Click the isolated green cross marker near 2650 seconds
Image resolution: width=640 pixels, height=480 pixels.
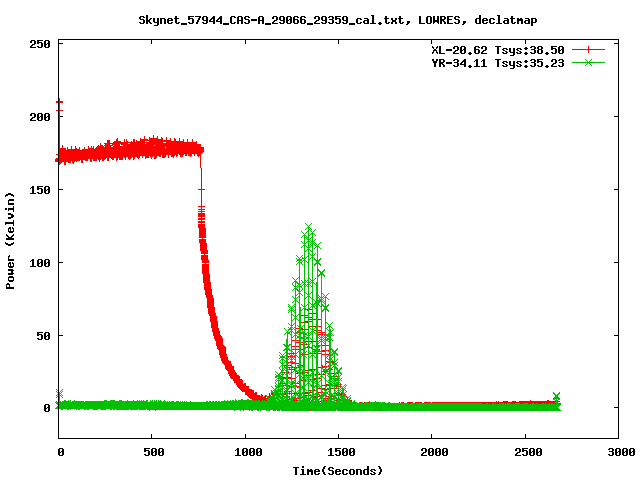(556, 396)
